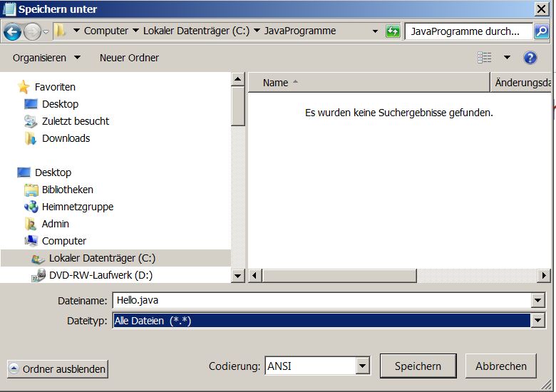Expand the Dateiname history dropdown arrow

point(537,301)
